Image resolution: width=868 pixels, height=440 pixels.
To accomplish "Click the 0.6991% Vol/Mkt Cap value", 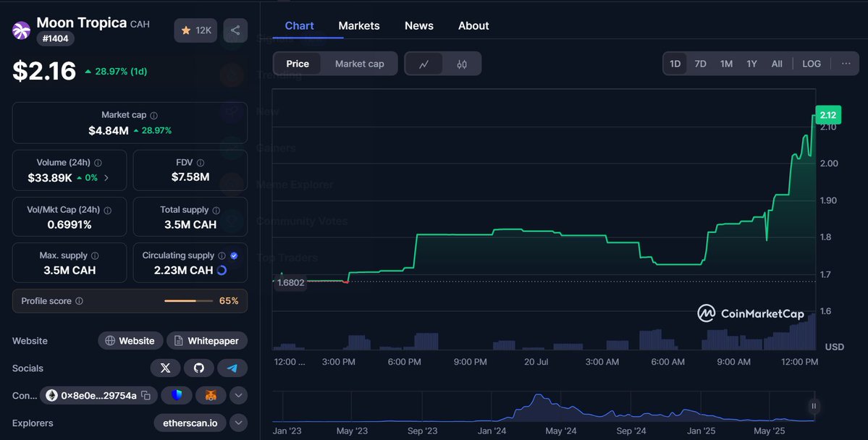I will pos(69,224).
